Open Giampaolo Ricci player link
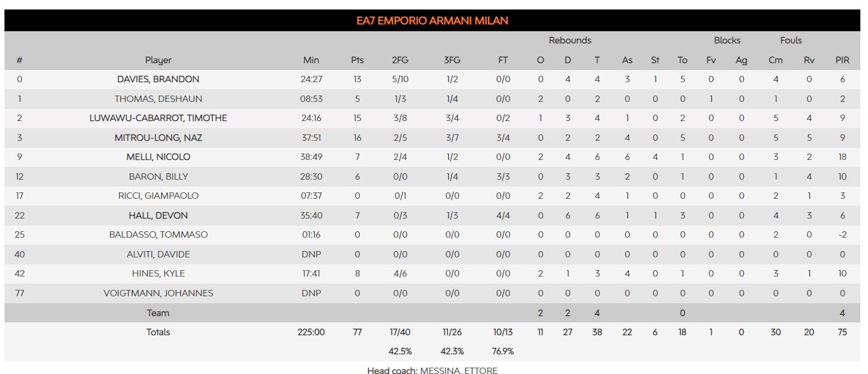Image resolution: width=868 pixels, height=374 pixels. (158, 196)
